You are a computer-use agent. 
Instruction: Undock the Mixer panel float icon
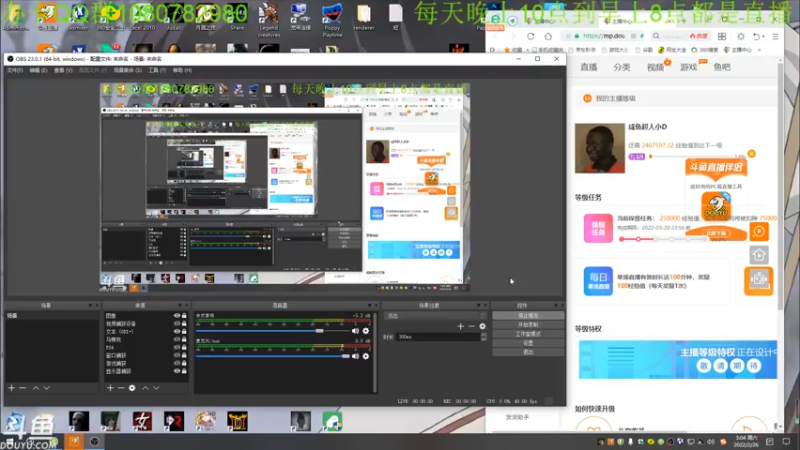coord(370,306)
